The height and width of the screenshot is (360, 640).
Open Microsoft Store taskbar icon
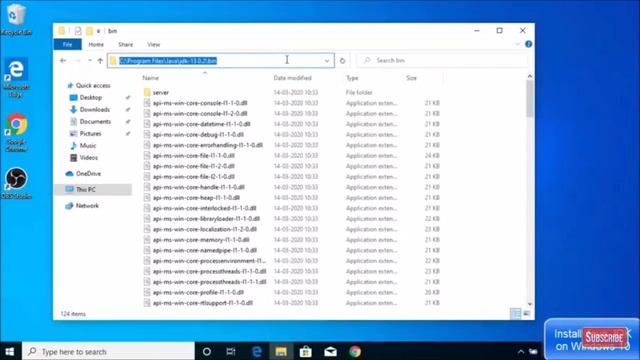305,351
